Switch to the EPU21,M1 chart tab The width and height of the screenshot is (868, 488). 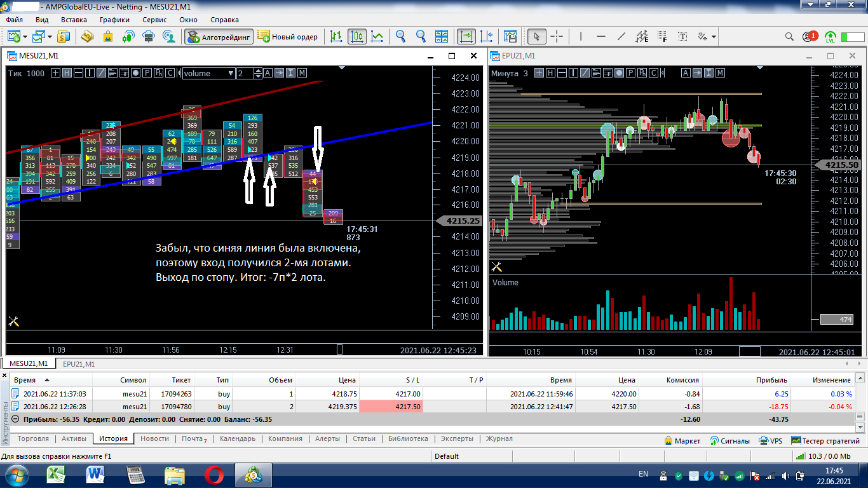(79, 364)
